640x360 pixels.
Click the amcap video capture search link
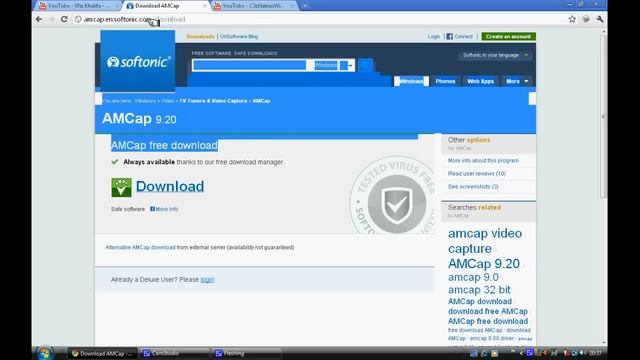(x=485, y=241)
